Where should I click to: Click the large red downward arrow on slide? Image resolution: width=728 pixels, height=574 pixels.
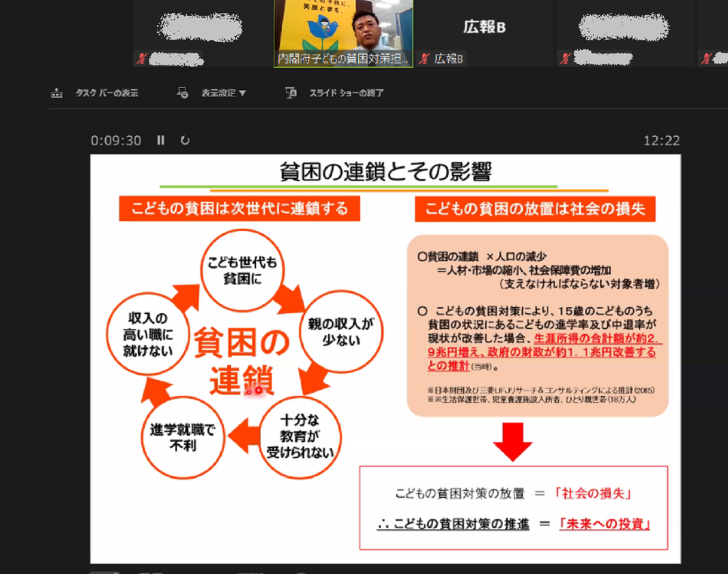513,442
